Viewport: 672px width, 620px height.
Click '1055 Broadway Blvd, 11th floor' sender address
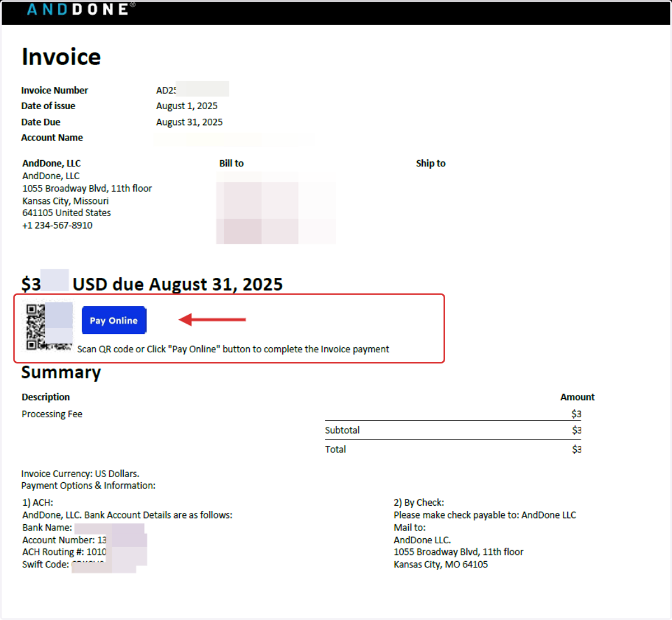point(87,189)
